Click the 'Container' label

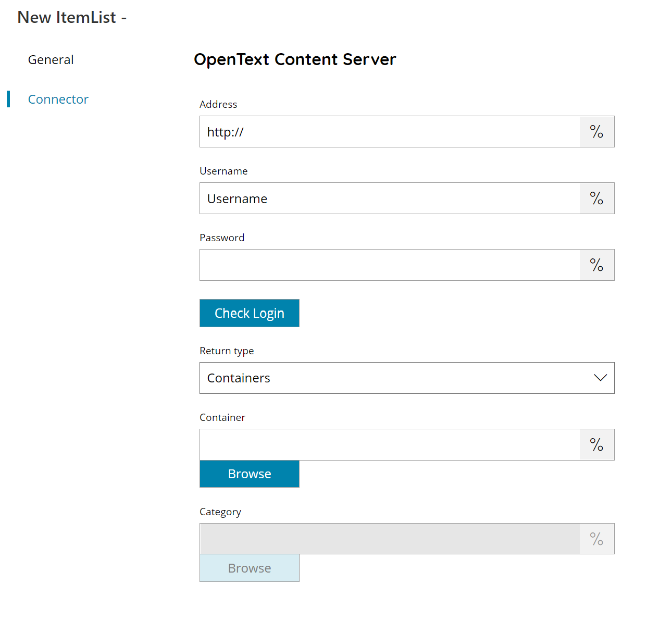(x=222, y=418)
